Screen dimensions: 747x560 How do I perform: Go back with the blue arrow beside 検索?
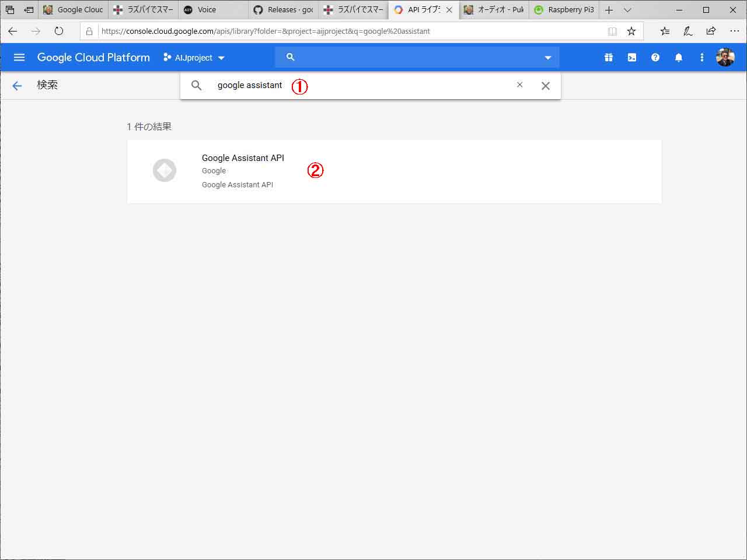[17, 86]
